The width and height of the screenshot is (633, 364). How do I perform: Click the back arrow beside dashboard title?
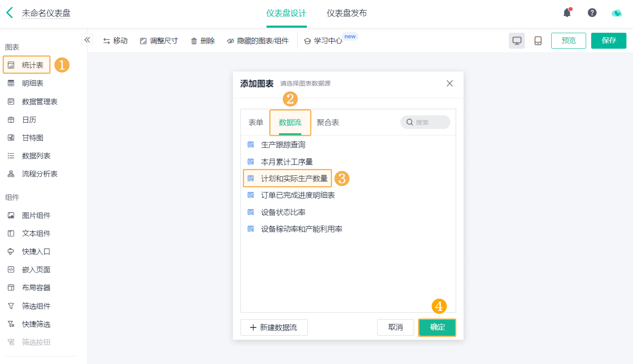(9, 13)
